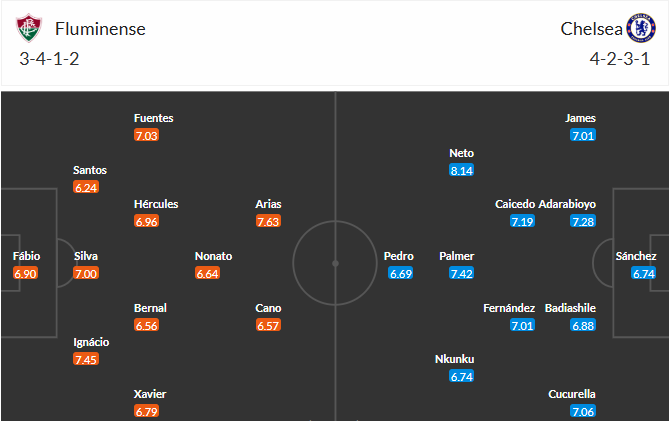Screen dimensions: 669x421
Task: Click Santos's 6.24 rating badge
Action: click(86, 187)
